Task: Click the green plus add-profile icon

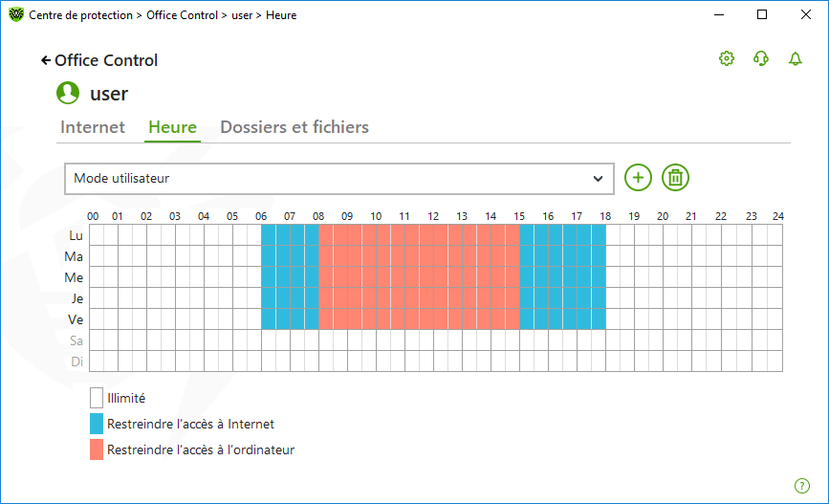Action: [x=638, y=178]
